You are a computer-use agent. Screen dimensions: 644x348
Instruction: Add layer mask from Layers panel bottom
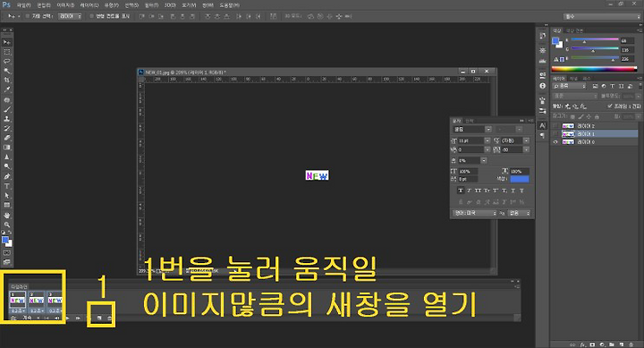point(592,344)
